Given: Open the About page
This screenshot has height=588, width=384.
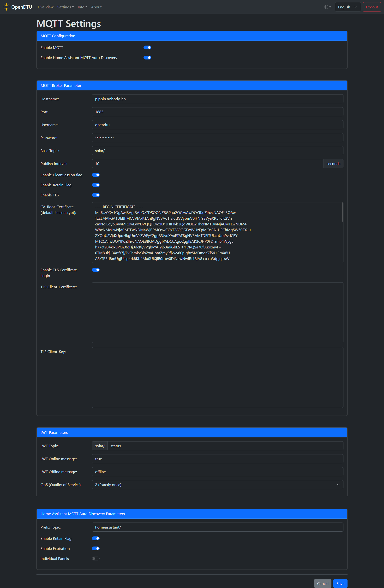Looking at the screenshot, I should 96,7.
